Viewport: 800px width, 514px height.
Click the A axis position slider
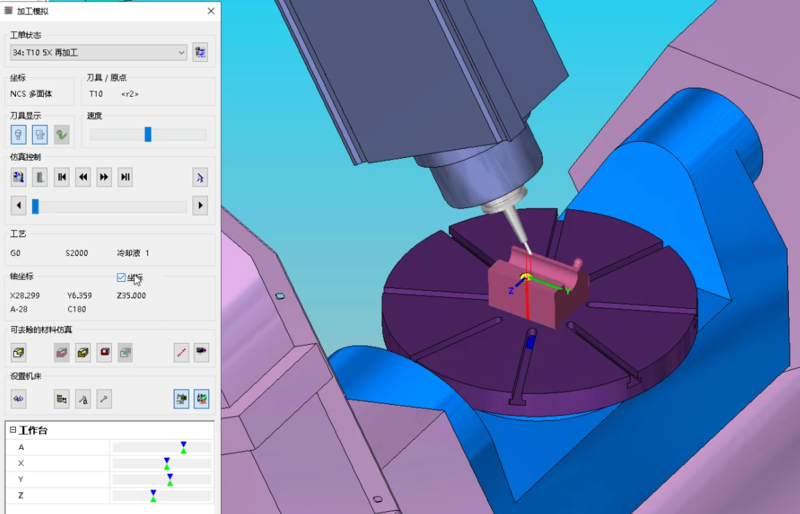161,447
